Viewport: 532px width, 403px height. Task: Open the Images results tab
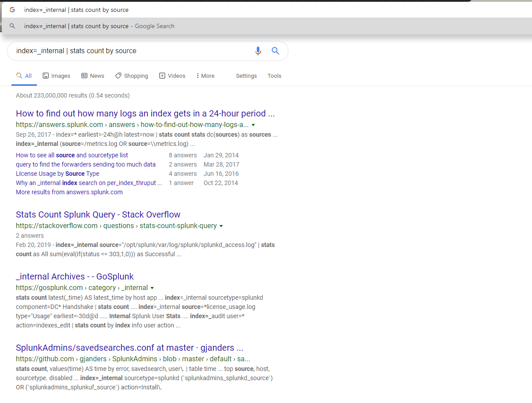tap(56, 76)
